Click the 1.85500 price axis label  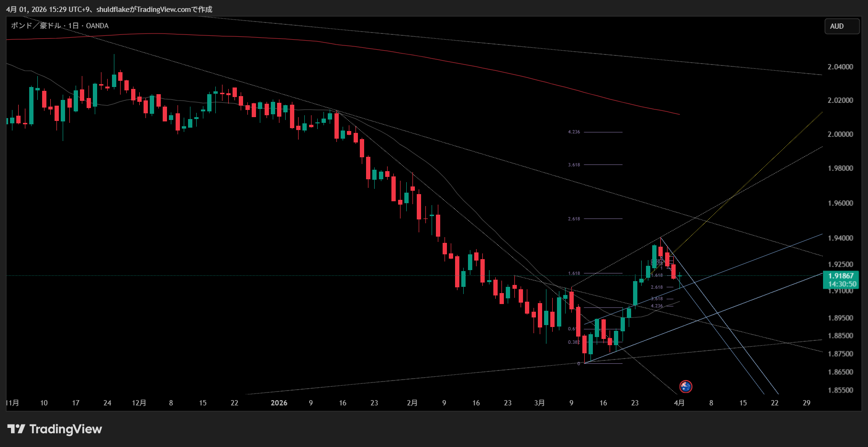(x=840, y=390)
